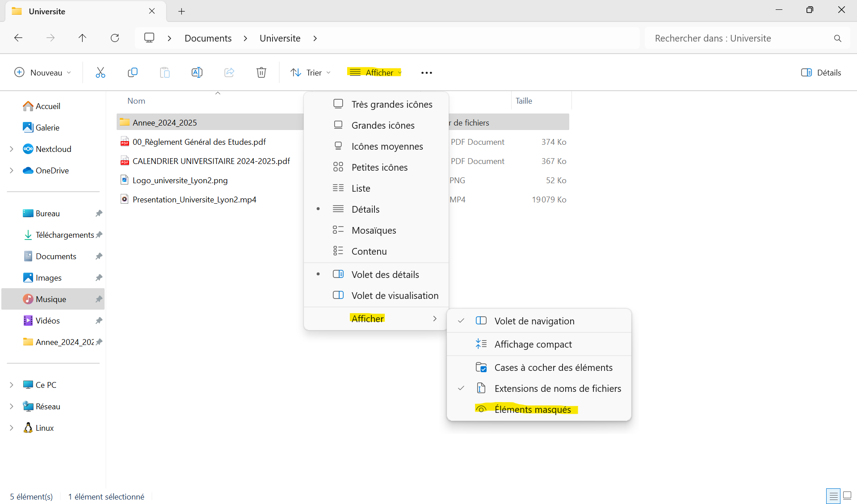Toggle the Éléments masqués option
Image resolution: width=857 pixels, height=504 pixels.
click(532, 409)
